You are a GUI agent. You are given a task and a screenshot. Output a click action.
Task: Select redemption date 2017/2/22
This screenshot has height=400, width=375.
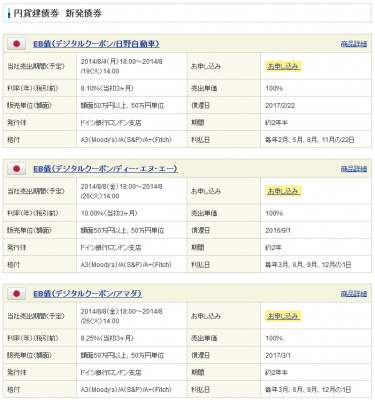coord(280,106)
